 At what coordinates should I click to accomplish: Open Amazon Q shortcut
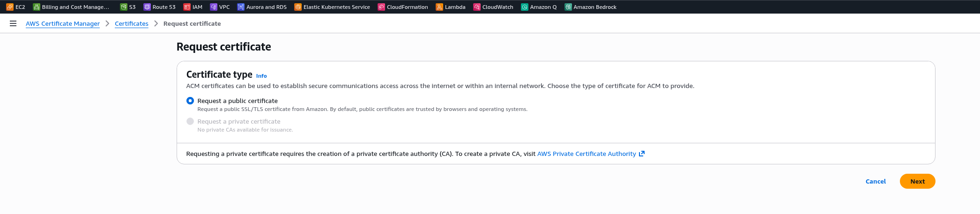pyautogui.click(x=539, y=7)
